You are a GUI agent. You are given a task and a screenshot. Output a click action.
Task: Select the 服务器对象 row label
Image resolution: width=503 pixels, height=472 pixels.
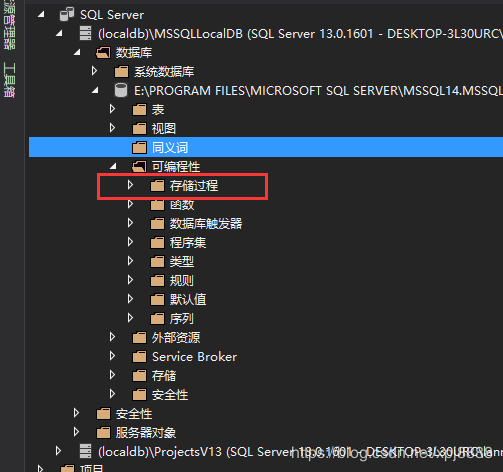click(x=146, y=433)
